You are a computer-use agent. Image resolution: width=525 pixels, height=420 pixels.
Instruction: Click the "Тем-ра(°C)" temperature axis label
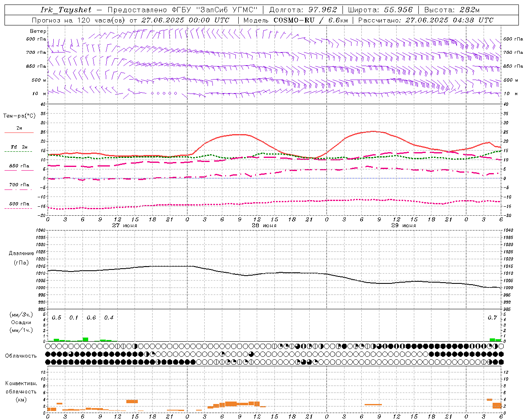19,116
